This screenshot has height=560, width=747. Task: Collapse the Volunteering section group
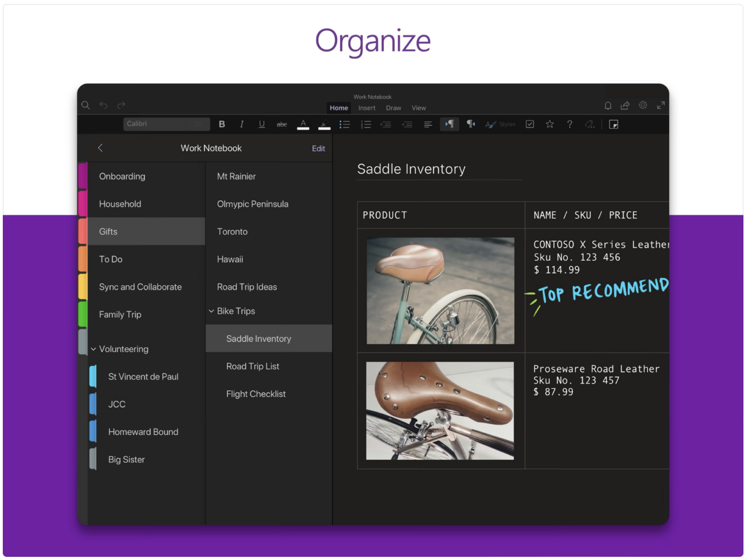click(93, 349)
